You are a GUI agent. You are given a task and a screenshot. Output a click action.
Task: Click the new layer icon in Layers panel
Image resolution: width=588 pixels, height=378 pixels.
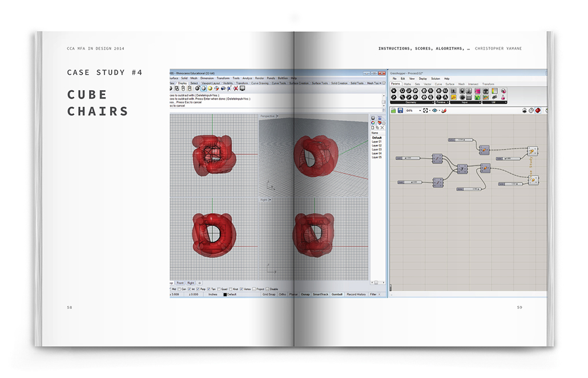point(373,128)
